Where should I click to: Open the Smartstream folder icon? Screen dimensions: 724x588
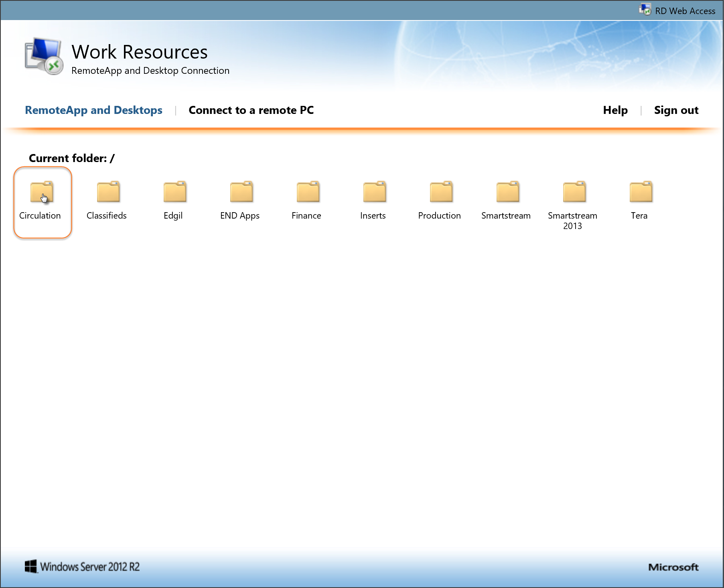click(508, 192)
